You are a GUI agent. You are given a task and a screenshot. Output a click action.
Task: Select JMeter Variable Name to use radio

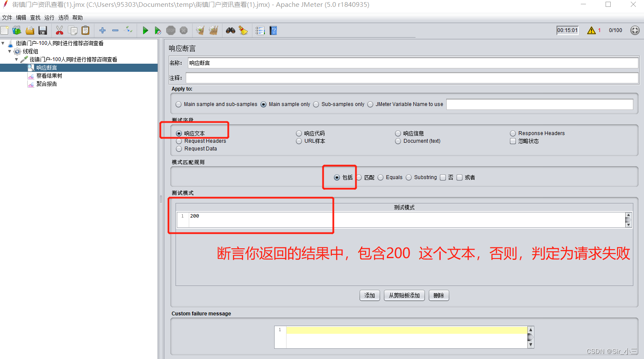coord(370,104)
